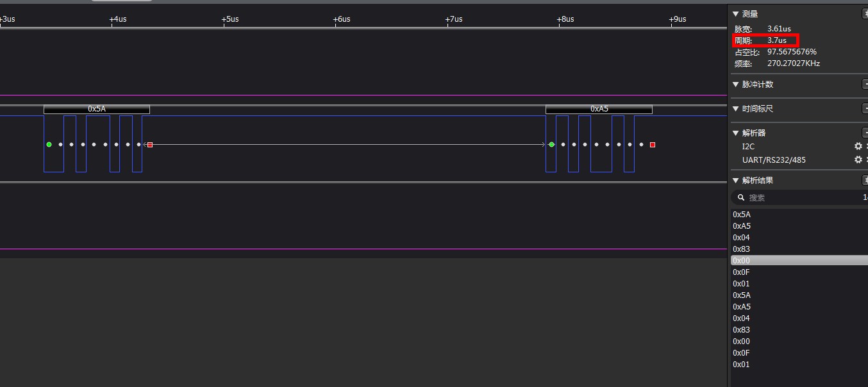This screenshot has width=868, height=387.
Task: Click the minus button on 脉冲计数 panel
Action: pos(865,85)
